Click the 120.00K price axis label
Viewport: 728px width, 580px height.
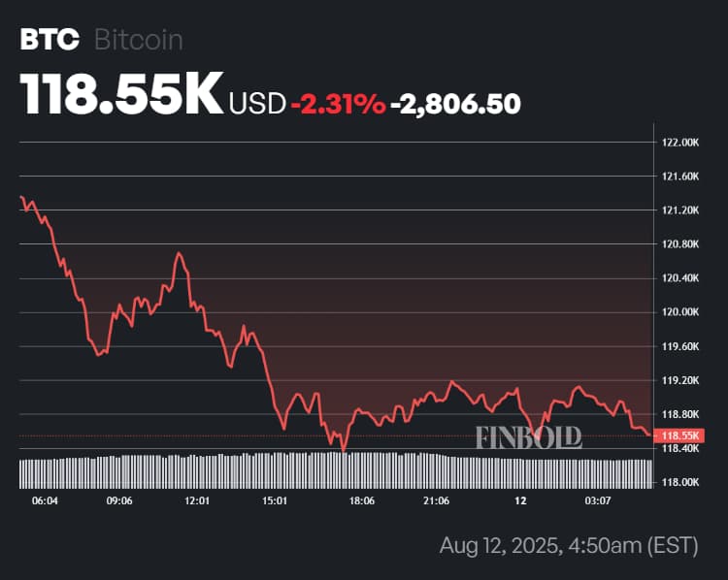coord(679,312)
